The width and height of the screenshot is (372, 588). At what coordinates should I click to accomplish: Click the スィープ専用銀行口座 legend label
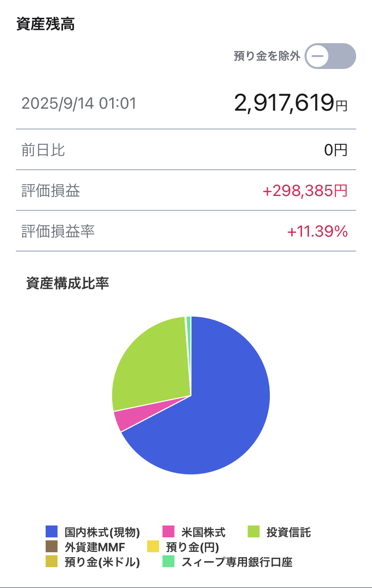coord(237,562)
